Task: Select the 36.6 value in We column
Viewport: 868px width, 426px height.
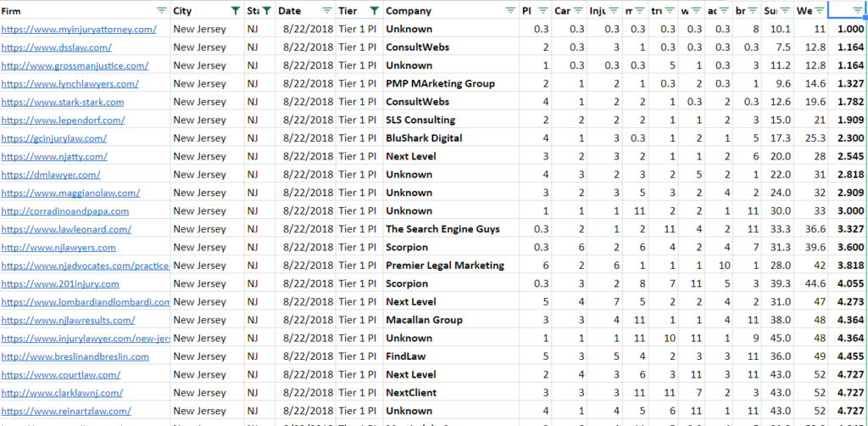Action: coord(810,229)
